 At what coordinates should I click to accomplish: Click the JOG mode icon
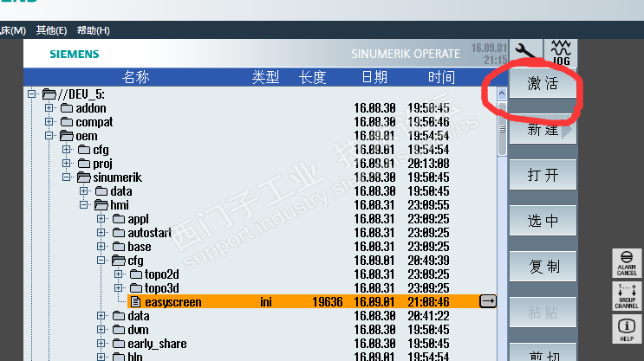tap(561, 53)
